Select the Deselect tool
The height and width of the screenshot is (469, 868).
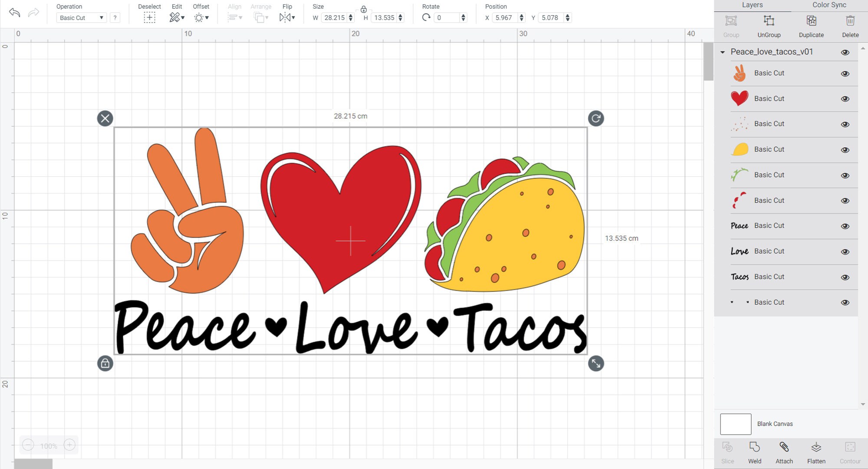pos(149,17)
